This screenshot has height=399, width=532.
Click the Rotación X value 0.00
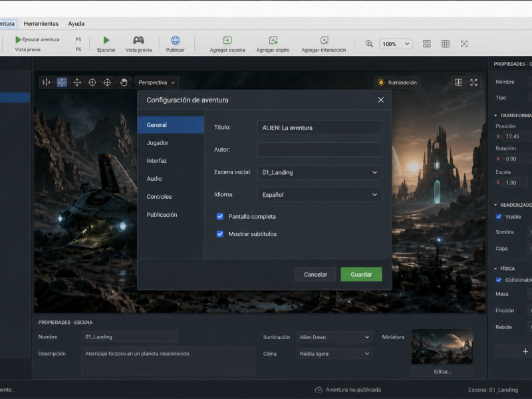[517, 159]
